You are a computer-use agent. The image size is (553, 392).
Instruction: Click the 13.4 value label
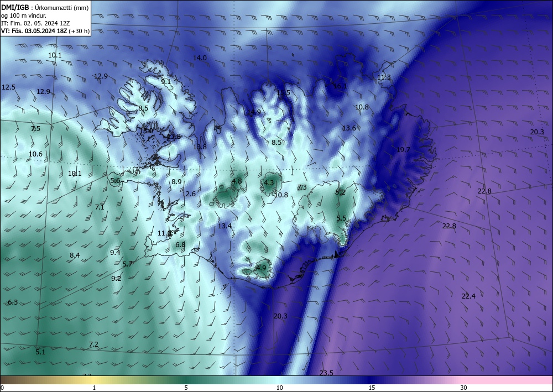pyautogui.click(x=225, y=226)
